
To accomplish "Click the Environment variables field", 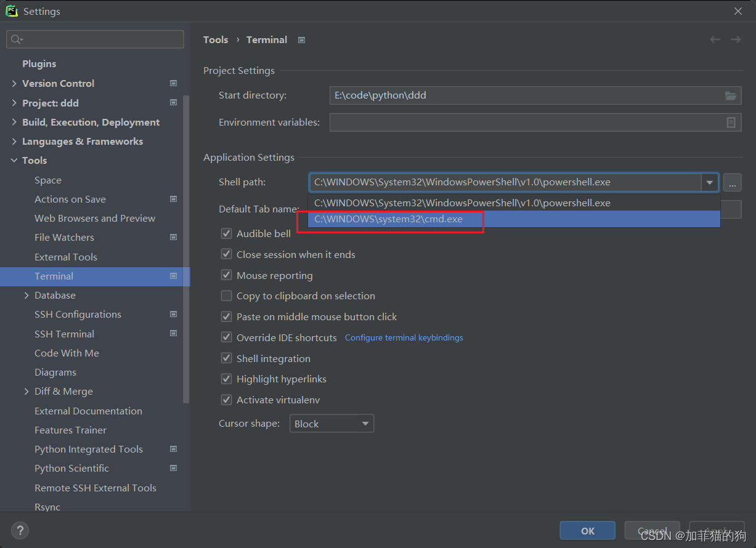I will point(535,123).
